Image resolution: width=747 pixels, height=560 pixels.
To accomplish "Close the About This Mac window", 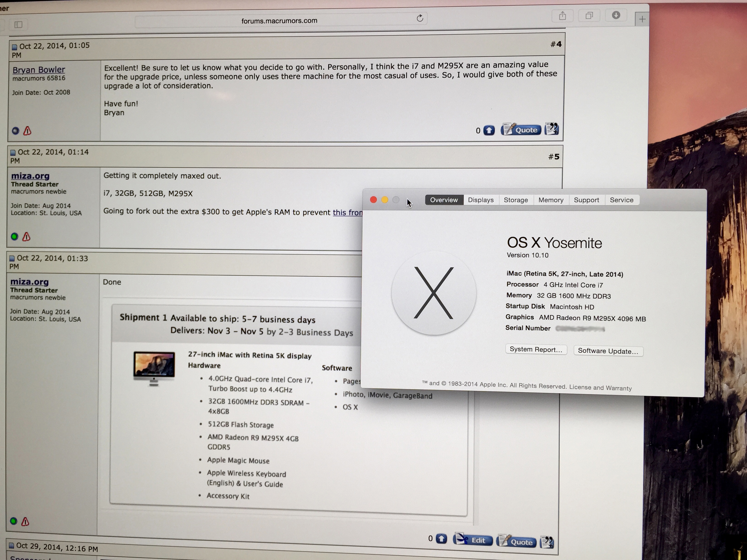I will [x=373, y=200].
